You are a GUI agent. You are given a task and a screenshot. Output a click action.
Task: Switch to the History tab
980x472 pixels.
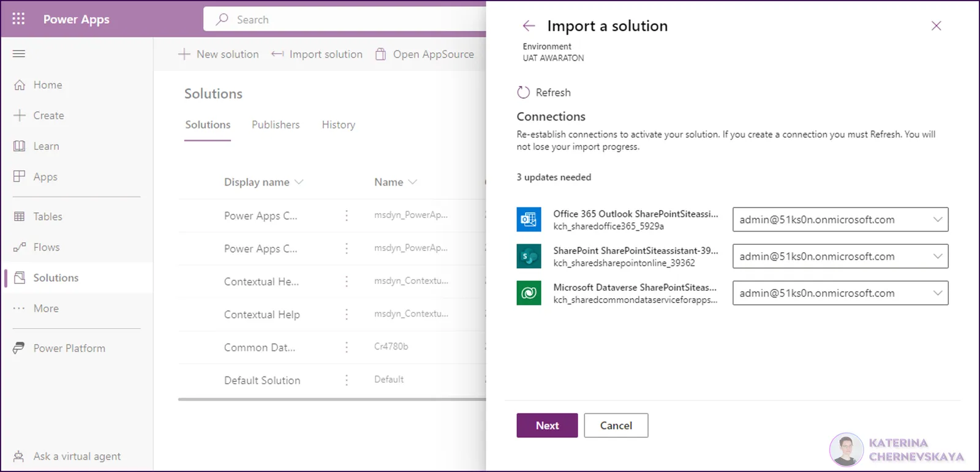[339, 125]
